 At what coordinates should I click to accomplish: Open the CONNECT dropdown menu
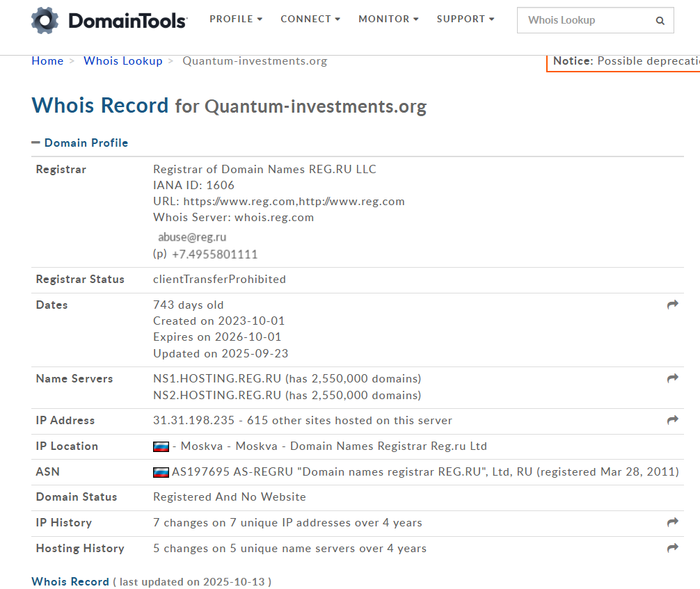point(310,19)
